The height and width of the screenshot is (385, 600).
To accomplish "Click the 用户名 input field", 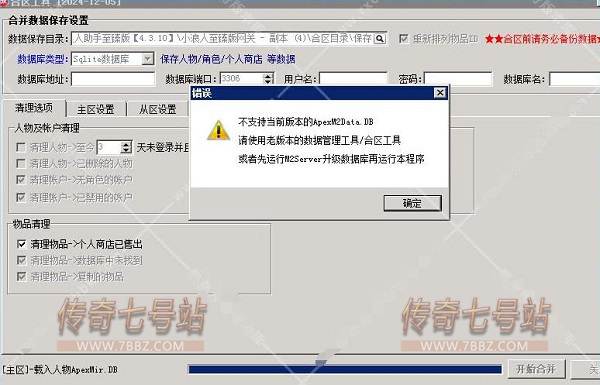I will coord(353,79).
